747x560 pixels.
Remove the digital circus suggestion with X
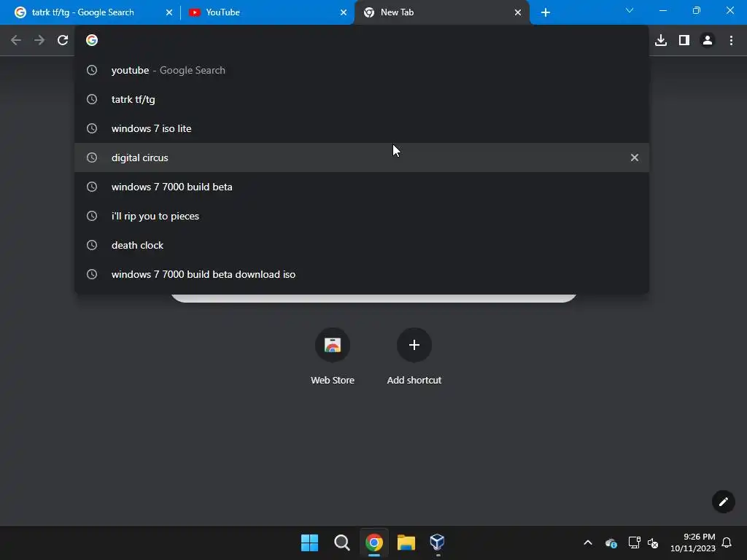pyautogui.click(x=635, y=157)
